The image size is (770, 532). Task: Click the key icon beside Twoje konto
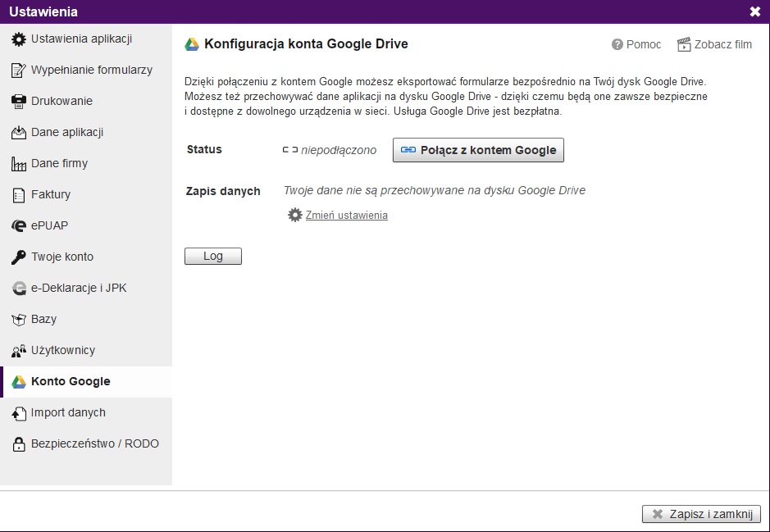coord(19,257)
